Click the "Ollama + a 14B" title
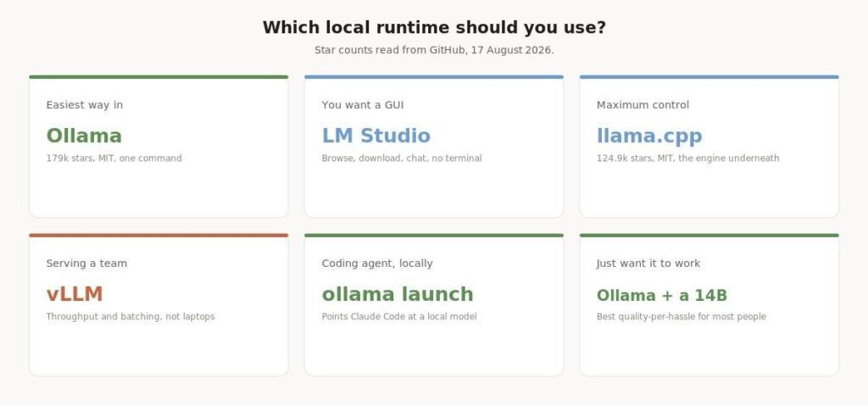Viewport: 868px width, 405px height. 662,296
